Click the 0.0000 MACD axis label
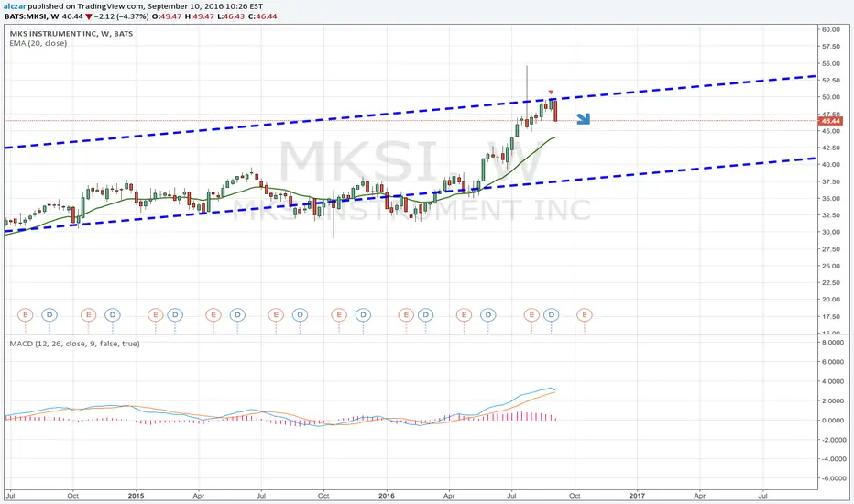Viewport: 854px width, 504px height. 833,421
